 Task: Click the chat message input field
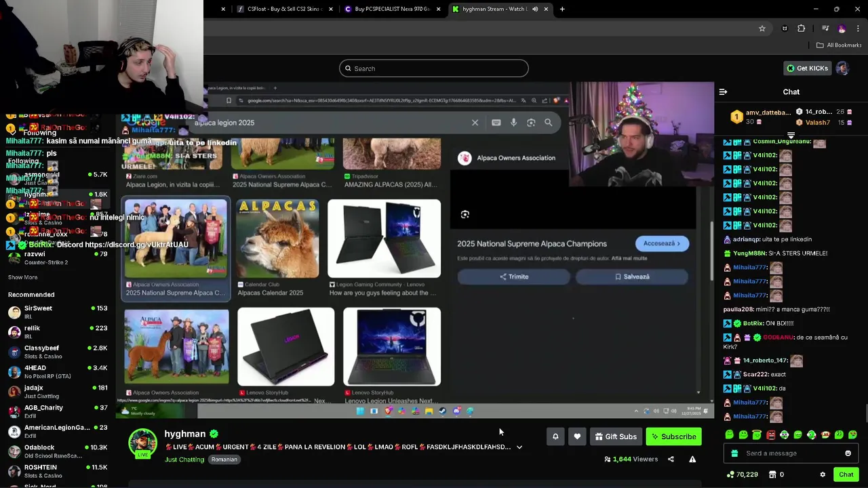[x=791, y=453]
